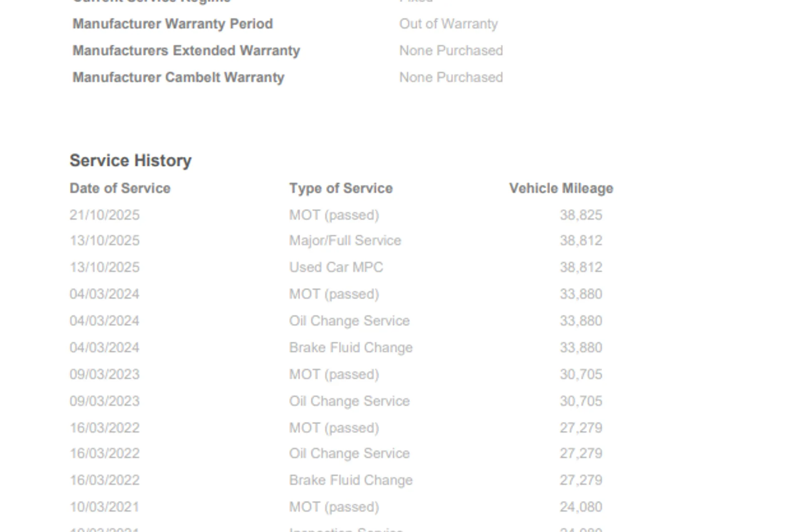Click the Date of Service column header

coord(120,188)
